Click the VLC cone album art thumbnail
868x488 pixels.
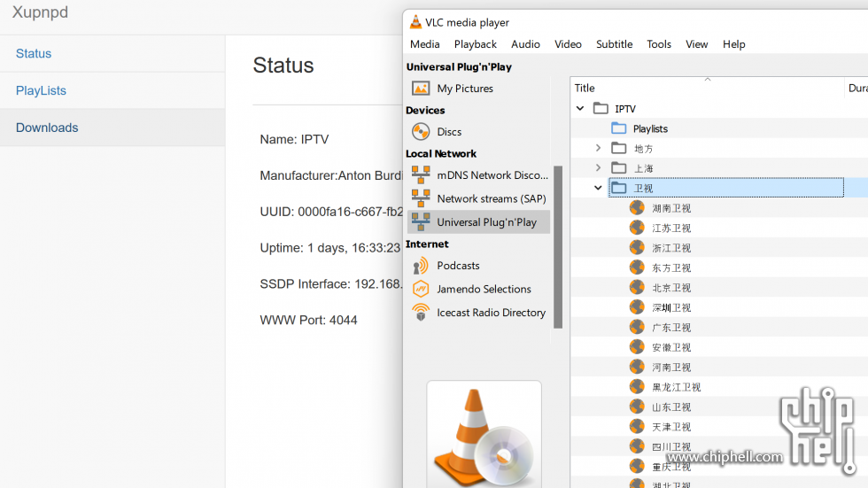[484, 434]
